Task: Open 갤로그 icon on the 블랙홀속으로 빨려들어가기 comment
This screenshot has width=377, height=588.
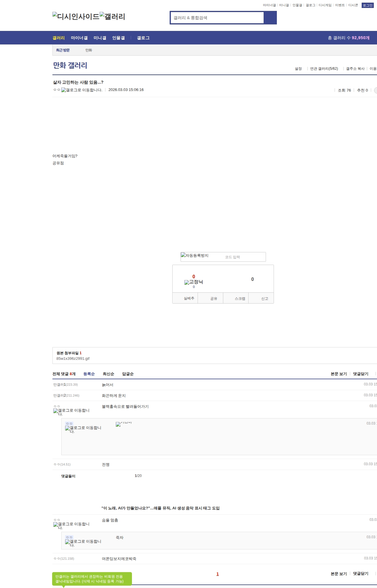Action: coord(71,412)
